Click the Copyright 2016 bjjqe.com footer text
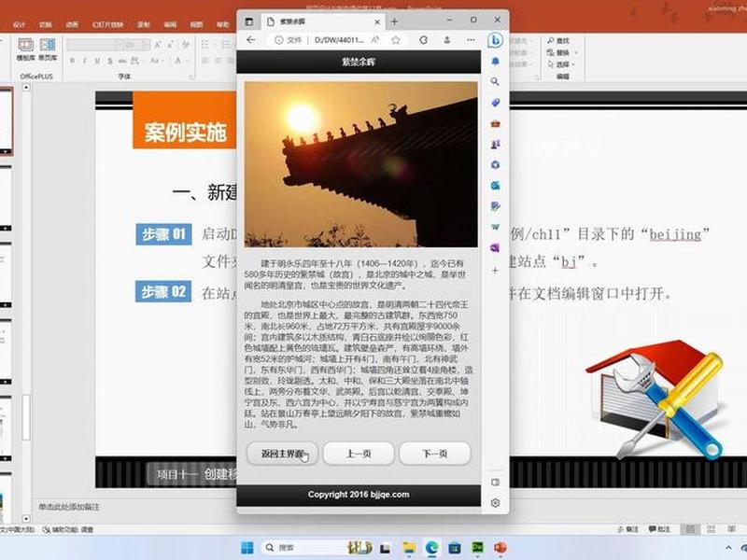The image size is (747, 560). [x=359, y=495]
